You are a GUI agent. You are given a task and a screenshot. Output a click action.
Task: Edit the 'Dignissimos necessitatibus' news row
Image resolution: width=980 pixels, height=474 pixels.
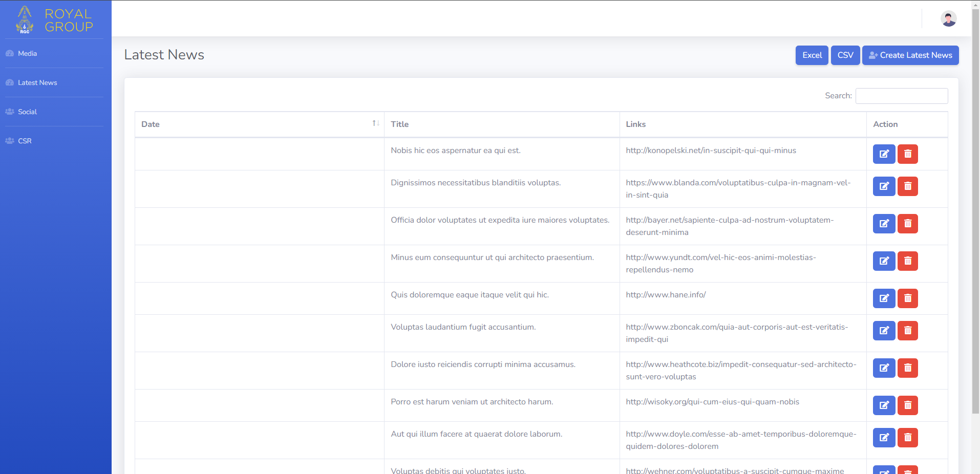coord(884,186)
